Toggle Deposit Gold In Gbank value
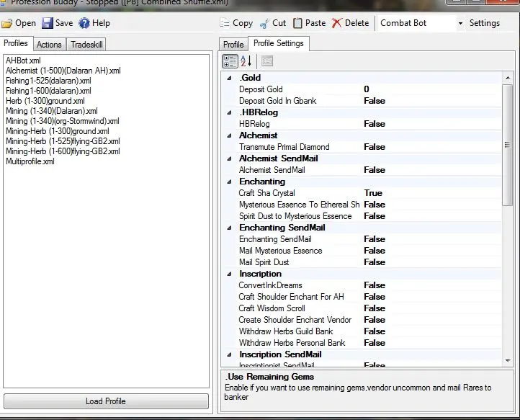520x420 pixels. pyautogui.click(x=374, y=101)
